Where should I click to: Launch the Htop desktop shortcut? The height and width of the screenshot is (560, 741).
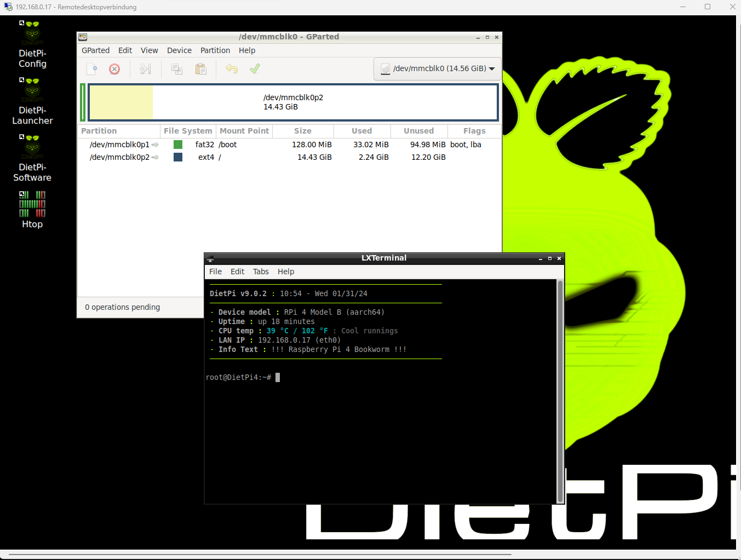point(32,209)
